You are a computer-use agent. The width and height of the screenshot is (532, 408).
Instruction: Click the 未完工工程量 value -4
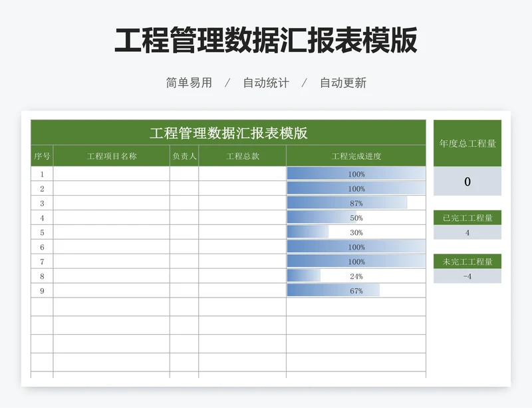pos(467,276)
